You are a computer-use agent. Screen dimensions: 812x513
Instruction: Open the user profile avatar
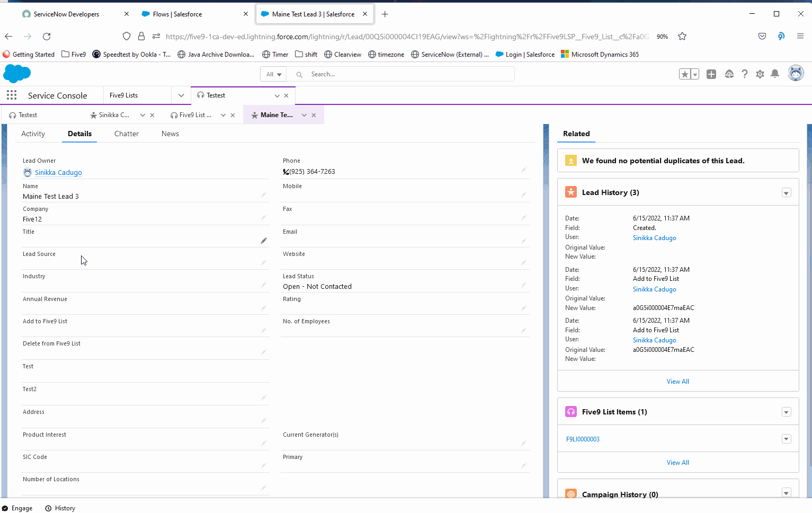point(796,74)
